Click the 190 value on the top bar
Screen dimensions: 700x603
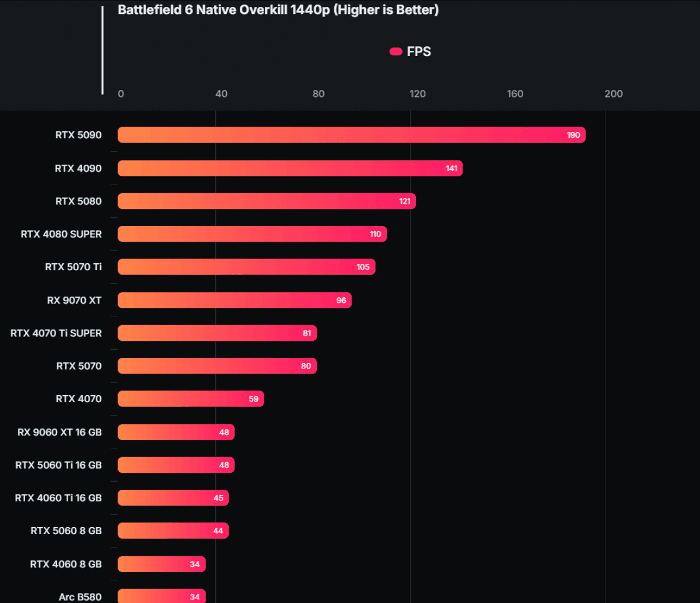[x=573, y=135]
